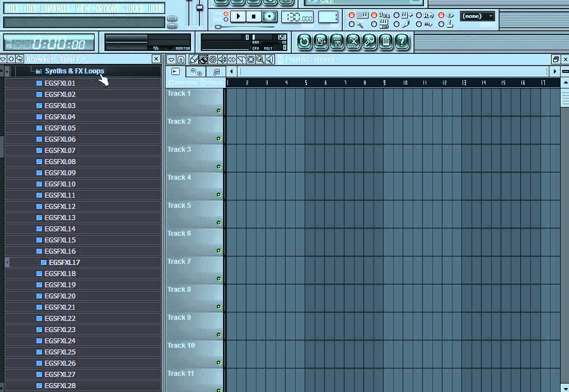Choose the select tool in Playlist toolbar
This screenshot has width=569, height=392.
pyautogui.click(x=250, y=59)
